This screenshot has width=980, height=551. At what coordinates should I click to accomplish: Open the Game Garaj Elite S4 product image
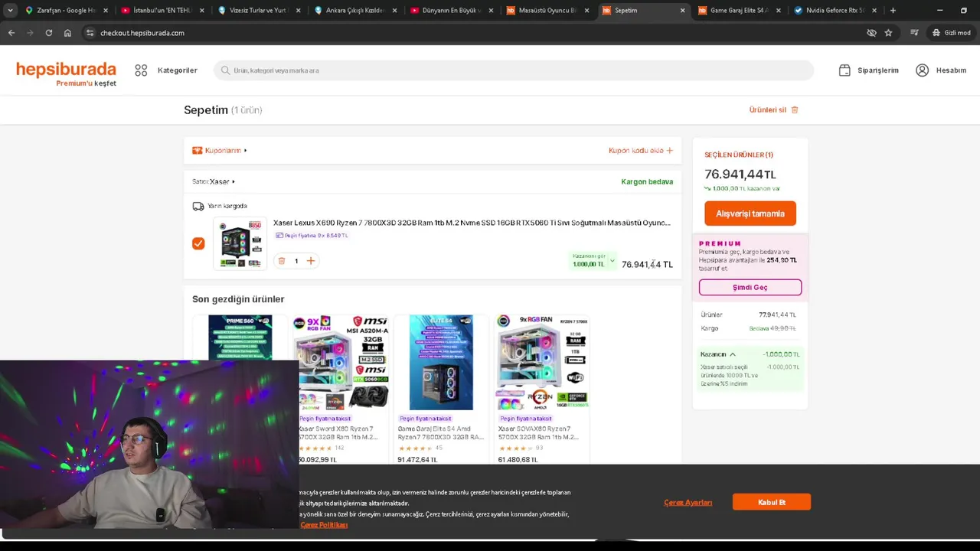point(441,362)
